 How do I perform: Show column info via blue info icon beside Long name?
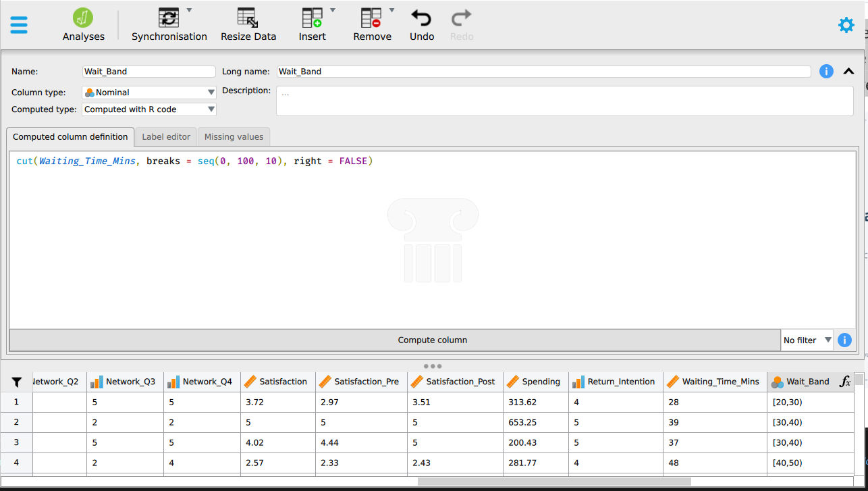(x=826, y=72)
